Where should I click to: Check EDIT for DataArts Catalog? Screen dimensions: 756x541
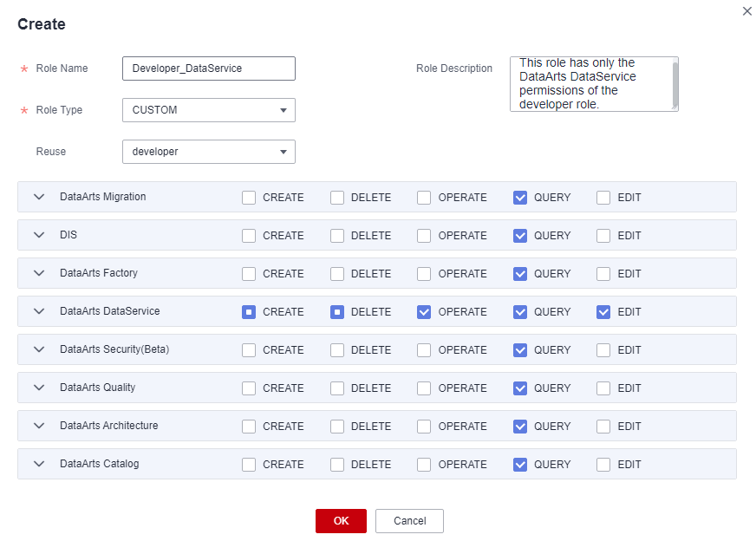click(603, 465)
